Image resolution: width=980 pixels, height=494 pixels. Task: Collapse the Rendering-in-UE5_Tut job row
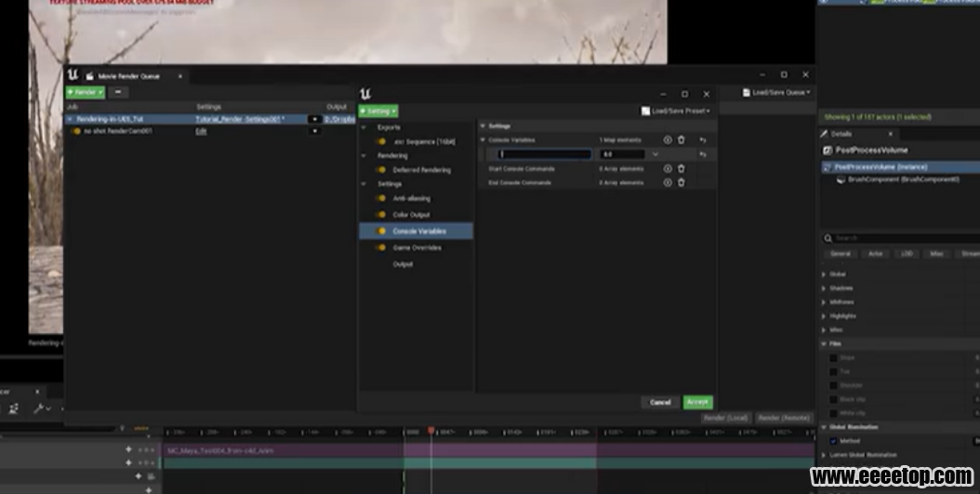pos(70,119)
